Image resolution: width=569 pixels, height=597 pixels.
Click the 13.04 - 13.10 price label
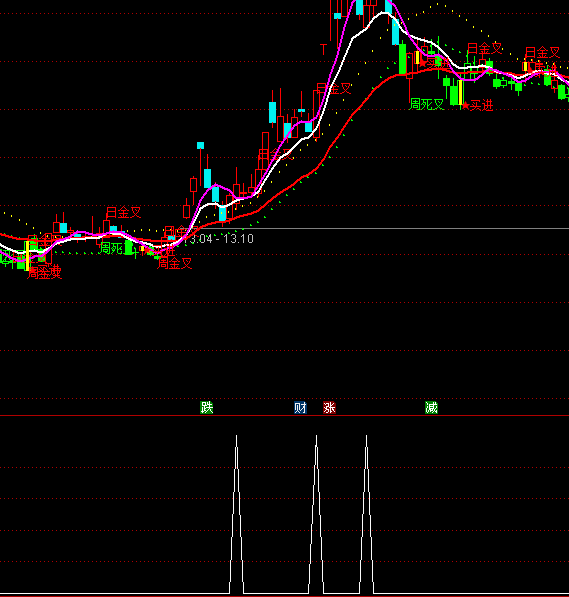[219, 239]
